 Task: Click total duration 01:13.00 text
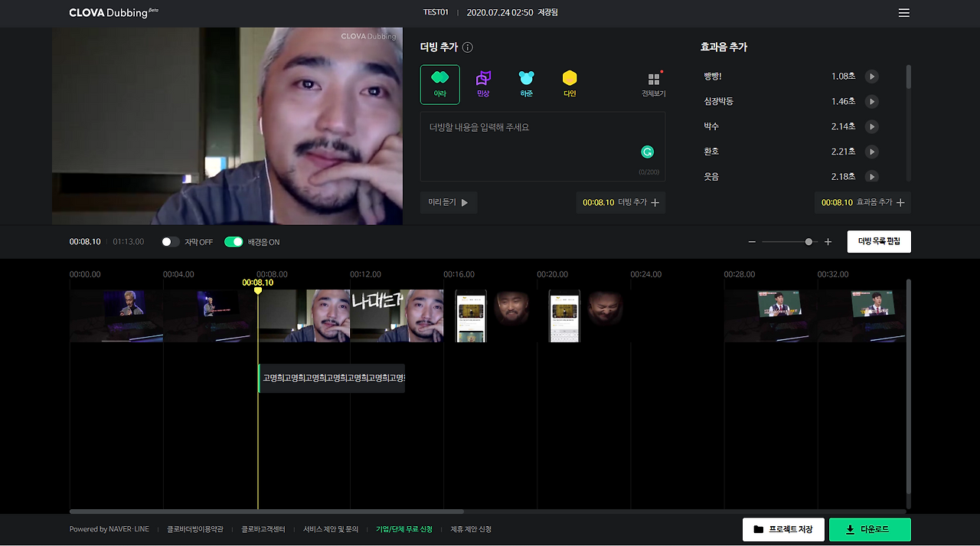point(129,242)
